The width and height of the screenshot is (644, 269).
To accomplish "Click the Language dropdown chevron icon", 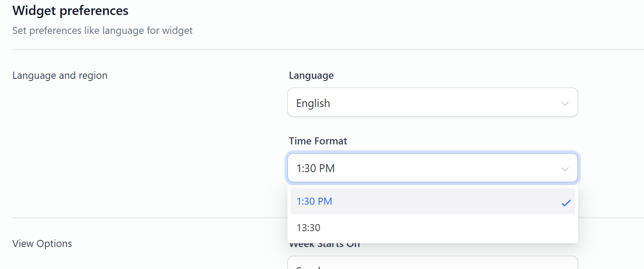I will (x=565, y=103).
